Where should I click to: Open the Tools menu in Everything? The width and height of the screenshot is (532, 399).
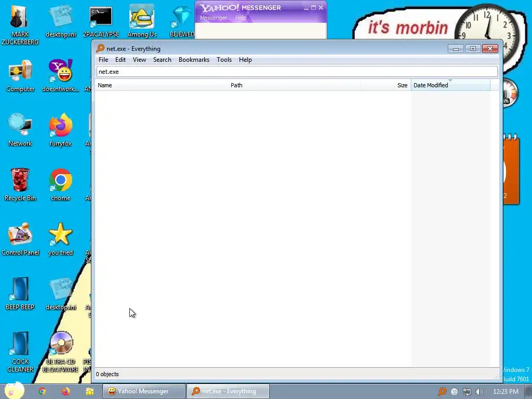(224, 60)
